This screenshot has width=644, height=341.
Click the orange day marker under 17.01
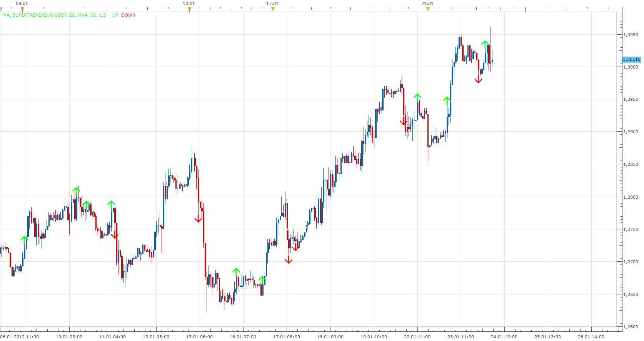[x=273, y=10]
